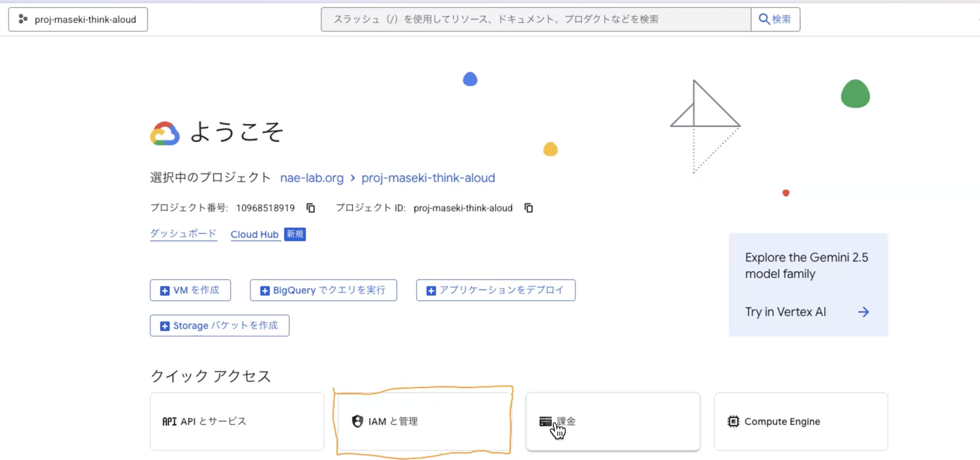
Task: Click the billing credit card icon
Action: point(545,421)
